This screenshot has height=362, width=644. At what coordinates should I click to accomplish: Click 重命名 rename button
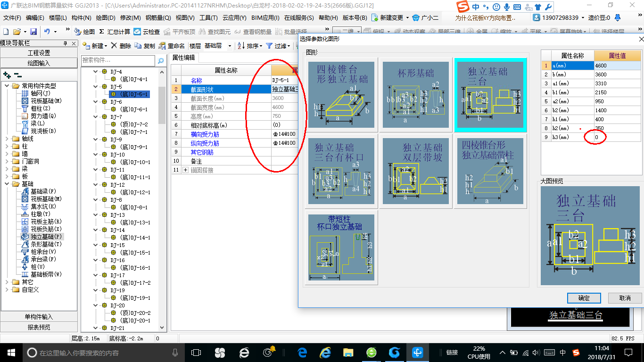[172, 46]
